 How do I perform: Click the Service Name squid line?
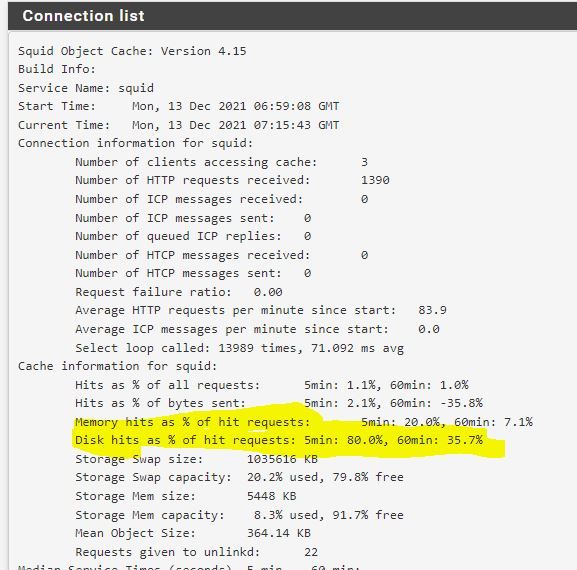pyautogui.click(x=86, y=88)
